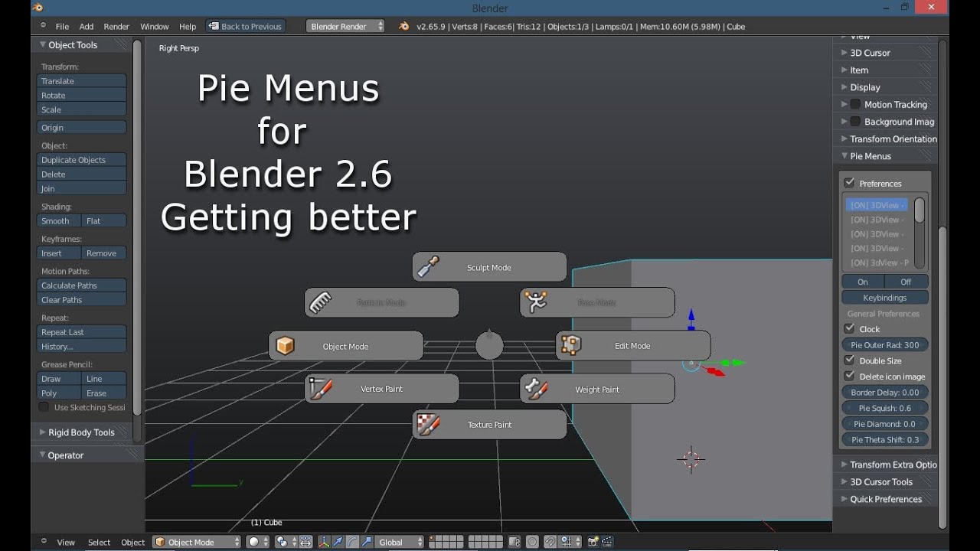This screenshot has width=980, height=551.
Task: Click the Pie Squish value slider
Action: tap(884, 408)
